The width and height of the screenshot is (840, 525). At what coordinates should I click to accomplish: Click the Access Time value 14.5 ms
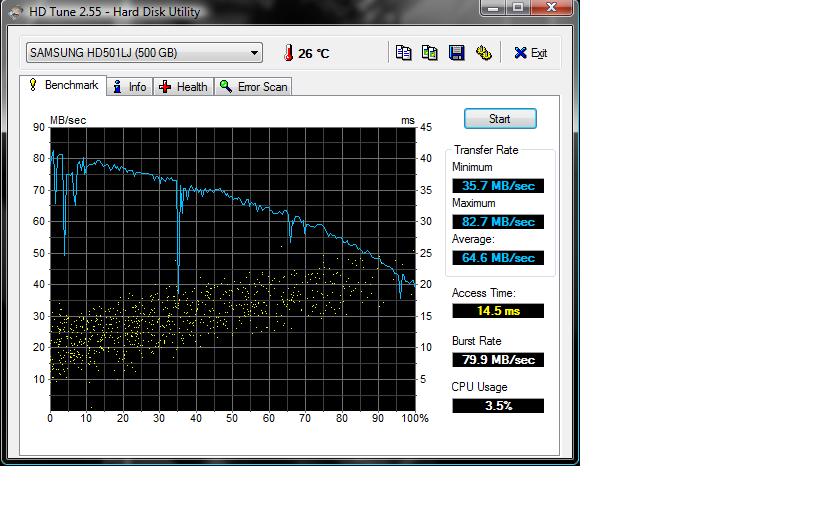[498, 311]
